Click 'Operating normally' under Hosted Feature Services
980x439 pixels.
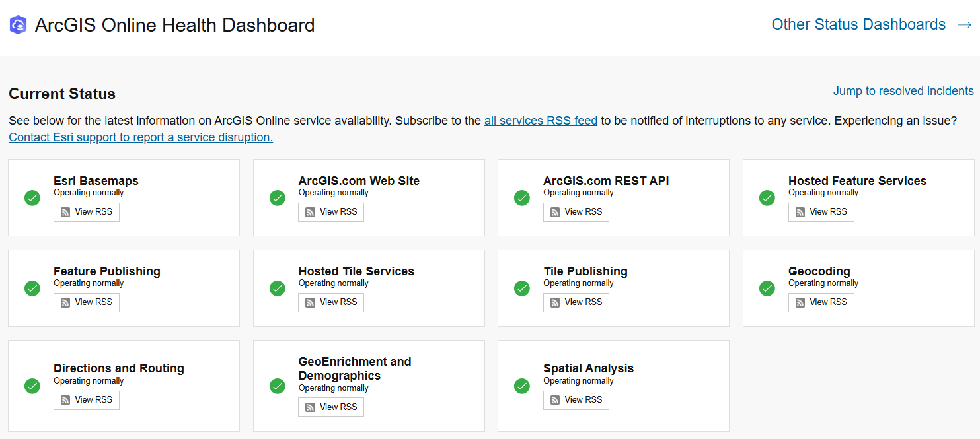[823, 193]
